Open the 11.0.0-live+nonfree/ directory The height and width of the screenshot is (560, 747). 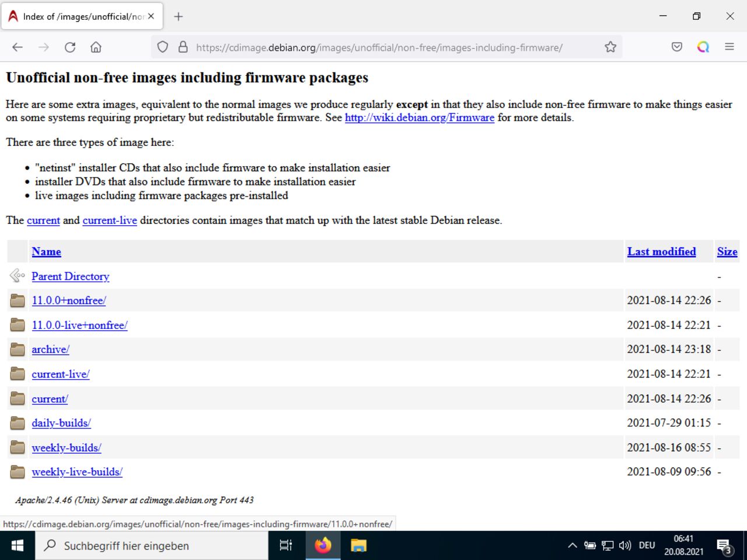coord(79,325)
